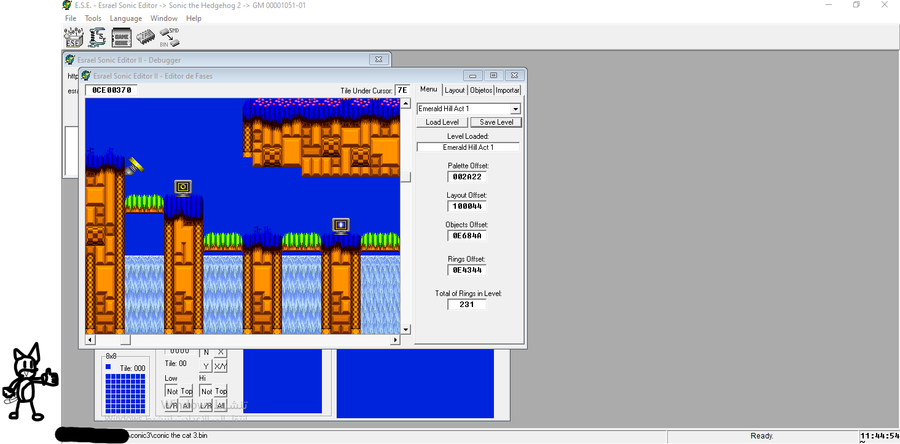900x444 pixels.
Task: Click the clock 11:44:54 in status bar
Action: pos(879,436)
